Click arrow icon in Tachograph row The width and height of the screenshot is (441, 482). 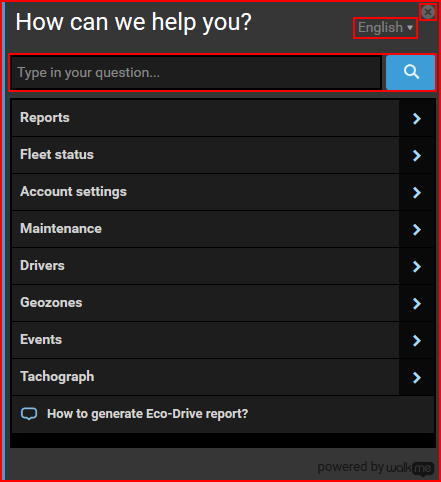[417, 377]
